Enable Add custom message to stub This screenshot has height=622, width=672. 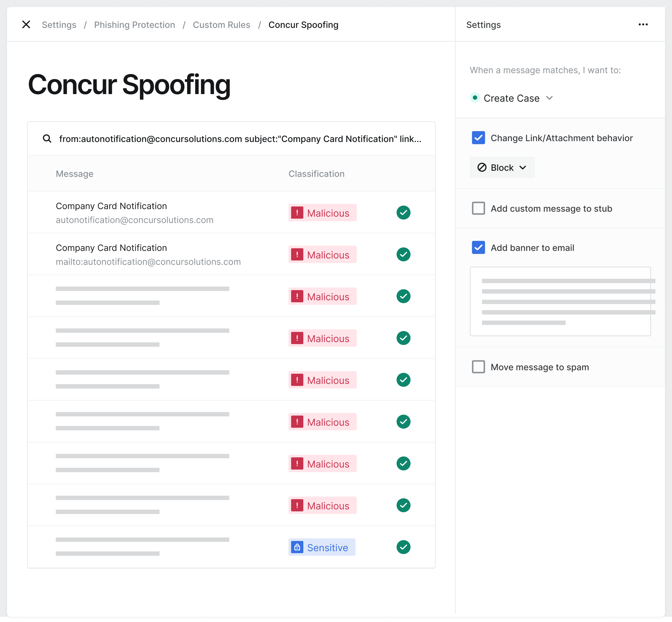click(478, 208)
